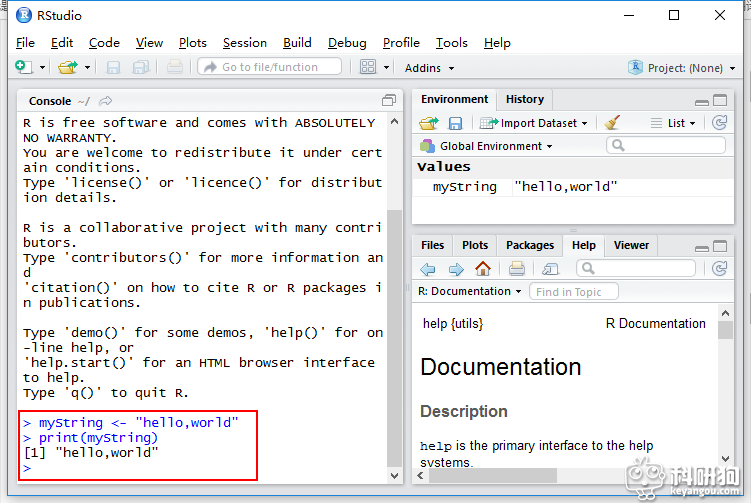Switch to the Help tab

click(583, 245)
